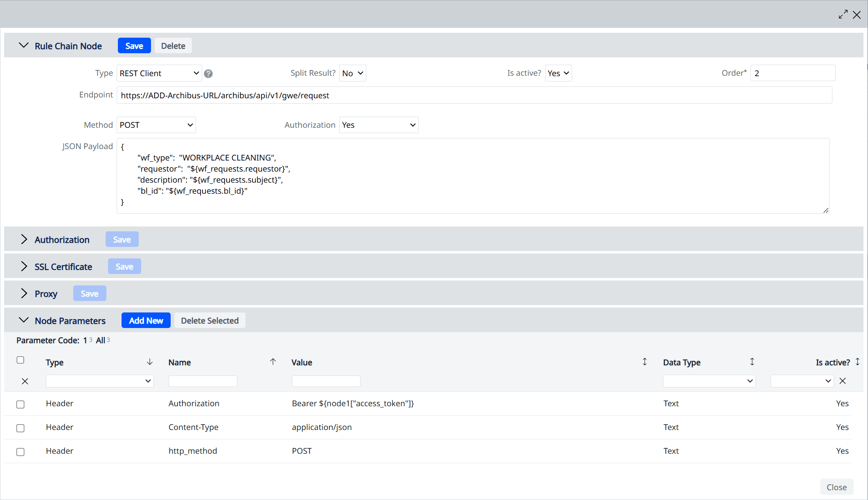Open the Is active? filter dropdown

click(x=802, y=381)
